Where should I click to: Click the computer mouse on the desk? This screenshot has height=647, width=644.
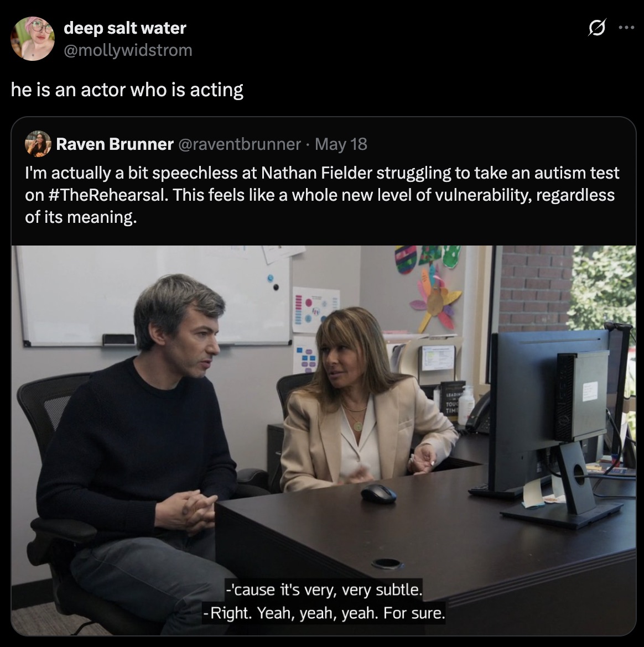pyautogui.click(x=378, y=493)
